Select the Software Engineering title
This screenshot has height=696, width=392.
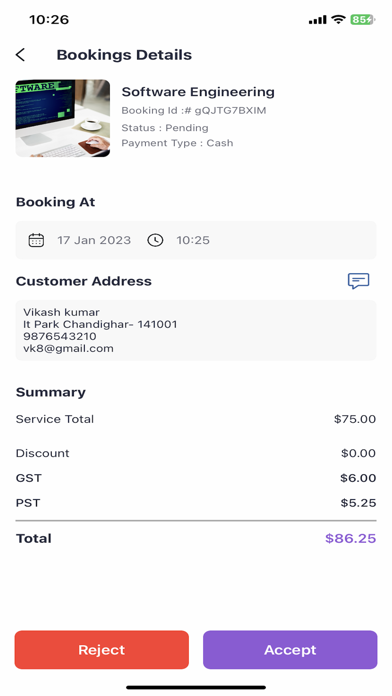pos(198,92)
